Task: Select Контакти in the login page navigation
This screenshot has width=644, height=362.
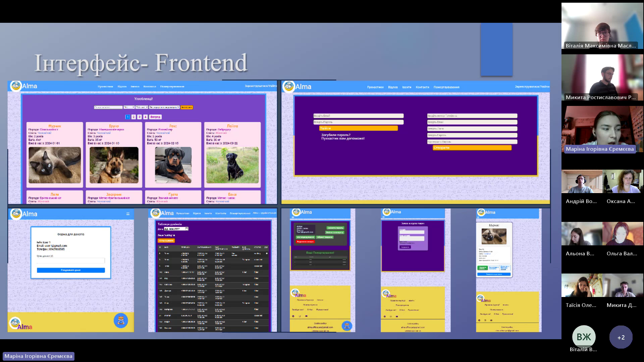Action: (422, 87)
